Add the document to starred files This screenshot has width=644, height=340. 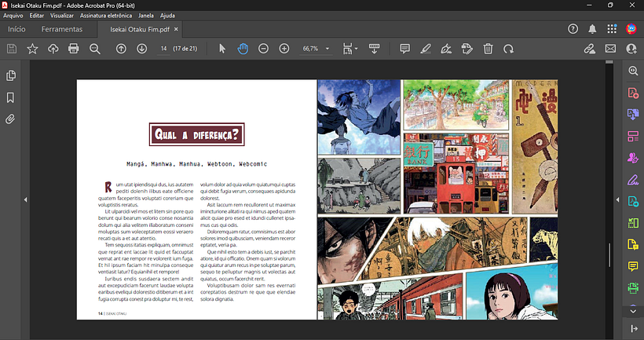[32, 49]
